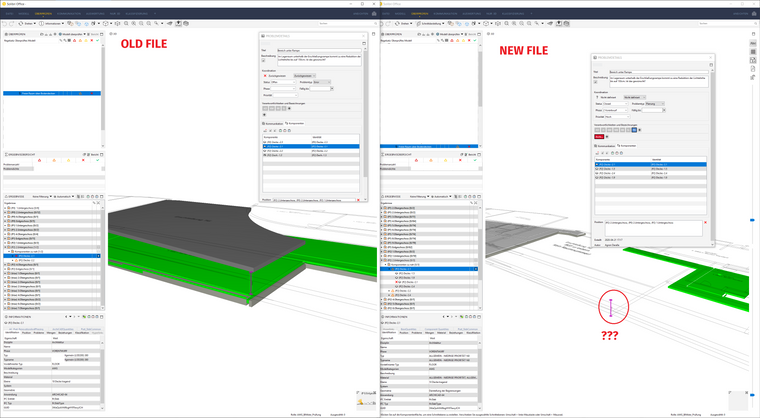Click the search field in the left window
The image size is (760, 418).
click(347, 23)
